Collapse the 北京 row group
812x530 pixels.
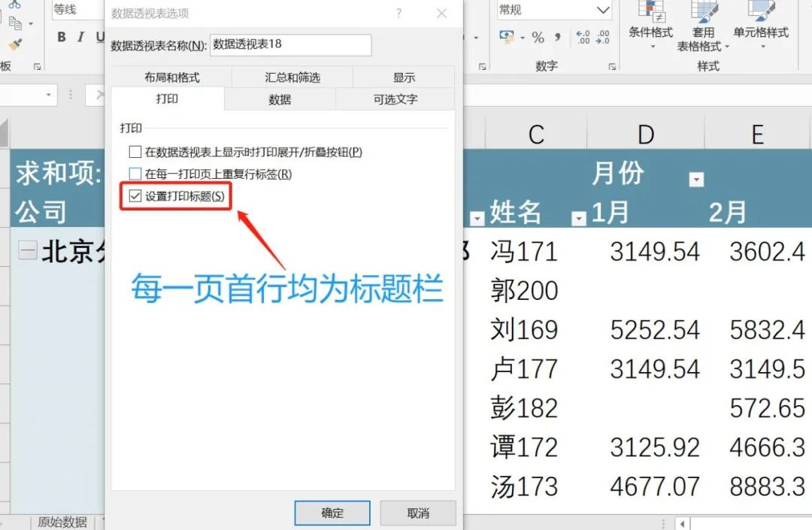coord(28,250)
